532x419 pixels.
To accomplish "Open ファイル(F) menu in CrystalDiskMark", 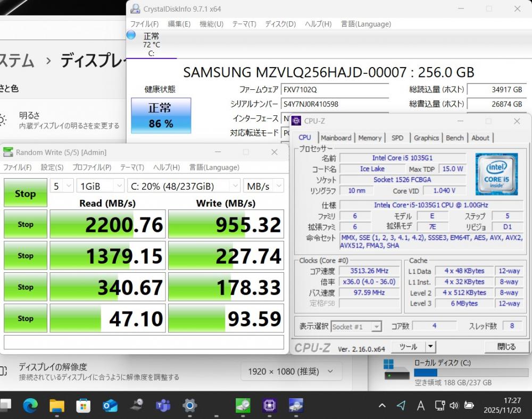I will point(18,167).
